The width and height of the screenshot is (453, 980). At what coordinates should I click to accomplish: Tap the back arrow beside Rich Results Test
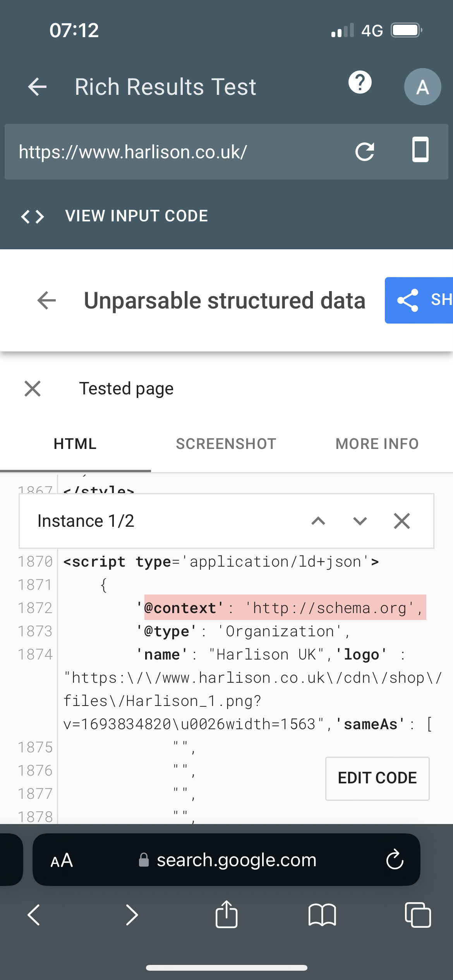pyautogui.click(x=38, y=86)
